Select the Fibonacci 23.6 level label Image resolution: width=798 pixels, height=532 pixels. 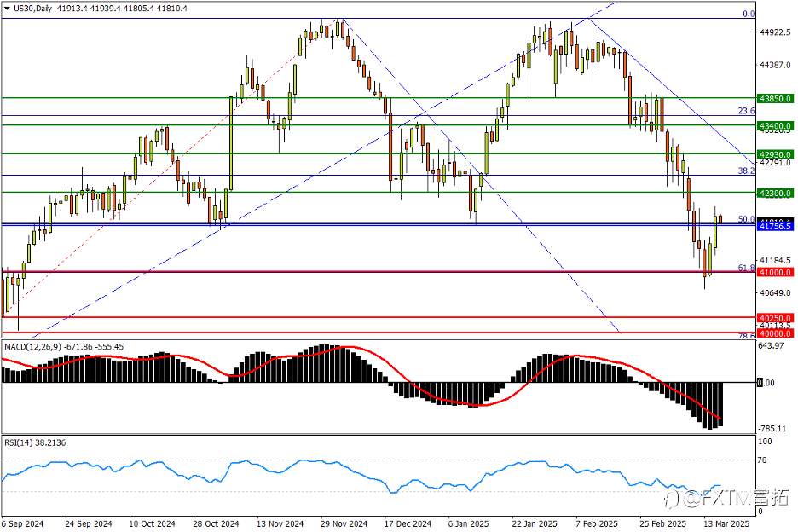tap(747, 111)
